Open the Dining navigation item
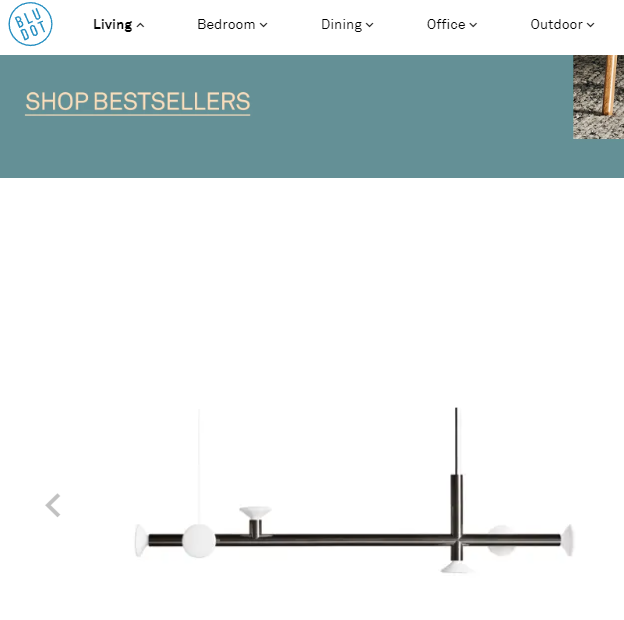 341,25
